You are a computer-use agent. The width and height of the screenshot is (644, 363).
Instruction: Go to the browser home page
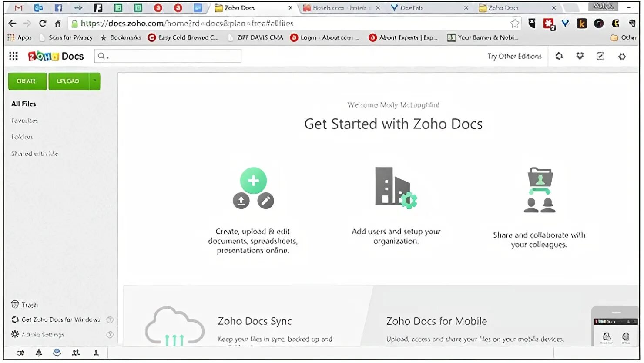(x=57, y=24)
